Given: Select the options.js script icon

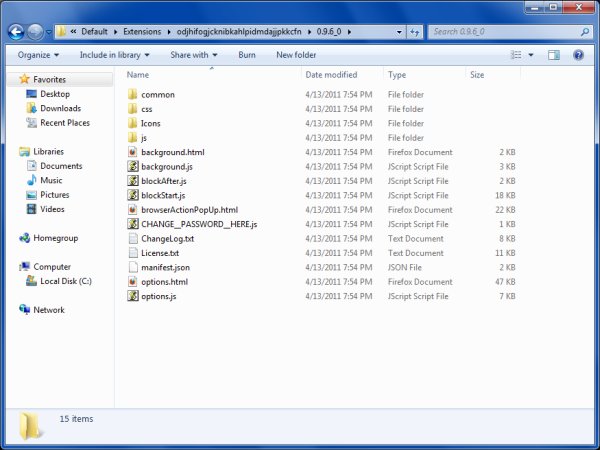Looking at the screenshot, I should pyautogui.click(x=132, y=296).
